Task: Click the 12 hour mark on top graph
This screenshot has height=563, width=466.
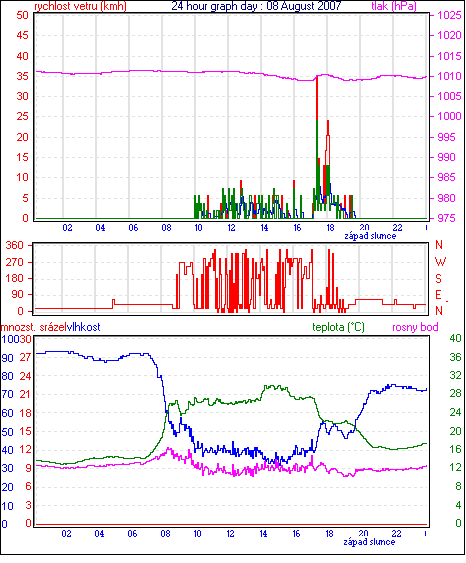Action: coord(231,228)
